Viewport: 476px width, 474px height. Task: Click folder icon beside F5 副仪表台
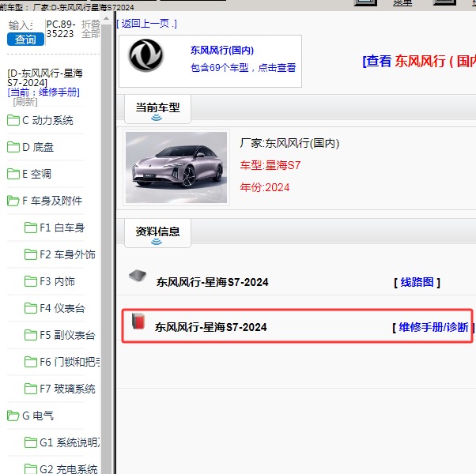pyautogui.click(x=31, y=334)
